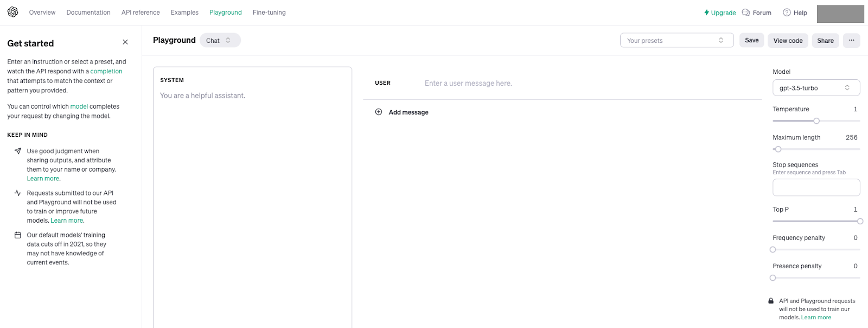Go to the Overview tab
The height and width of the screenshot is (328, 868).
42,12
